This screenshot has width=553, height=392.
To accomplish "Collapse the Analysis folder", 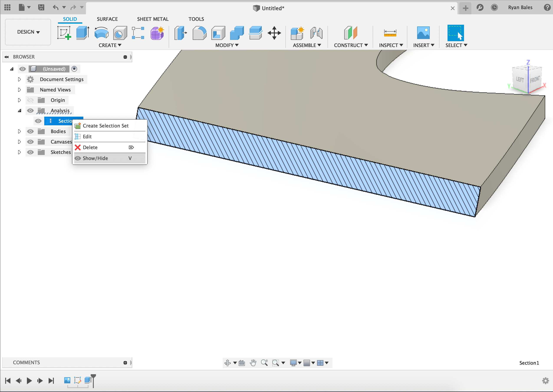I will click(x=20, y=111).
